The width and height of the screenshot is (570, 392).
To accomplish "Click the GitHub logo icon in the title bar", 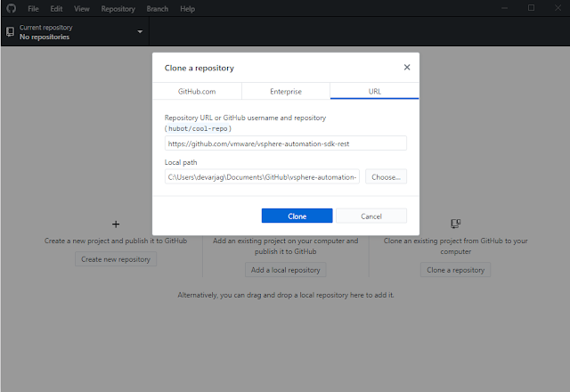I will [x=12, y=8].
